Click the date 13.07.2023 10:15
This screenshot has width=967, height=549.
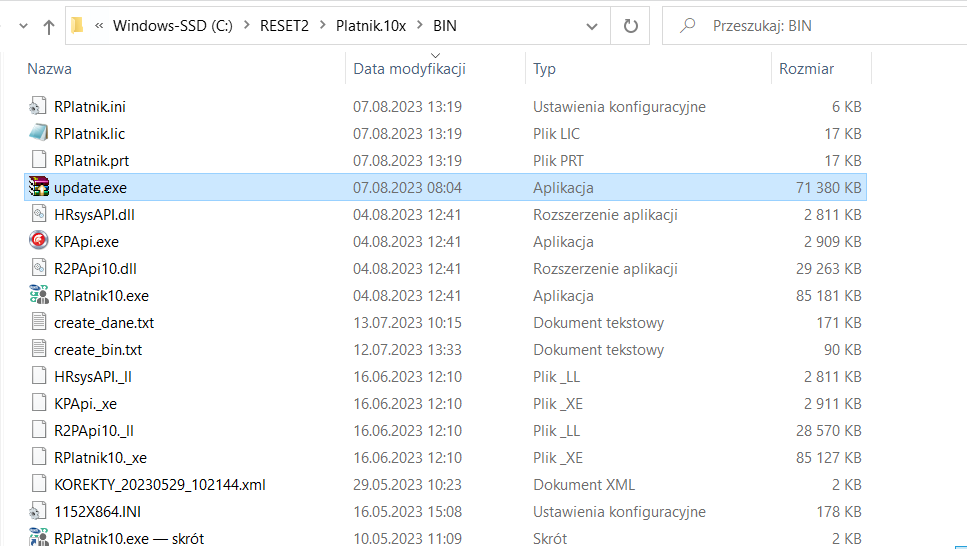click(408, 323)
